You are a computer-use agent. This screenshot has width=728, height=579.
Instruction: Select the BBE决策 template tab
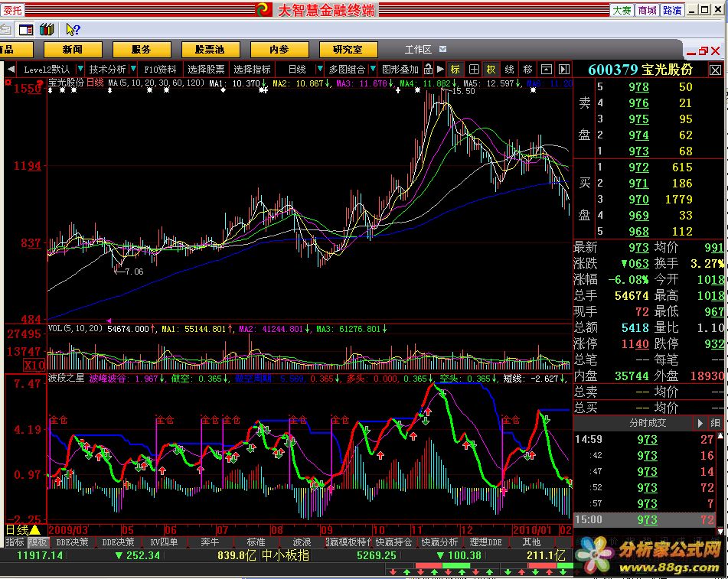72,542
